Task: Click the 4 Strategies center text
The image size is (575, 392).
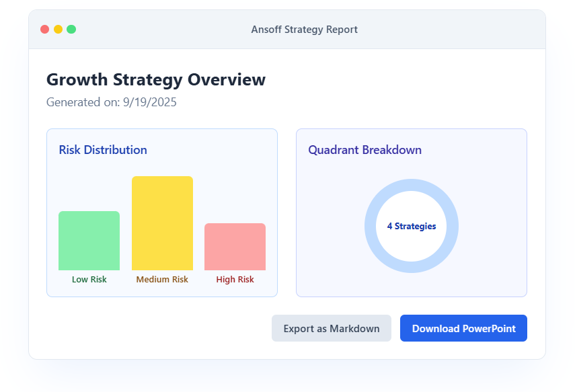Action: coord(412,226)
